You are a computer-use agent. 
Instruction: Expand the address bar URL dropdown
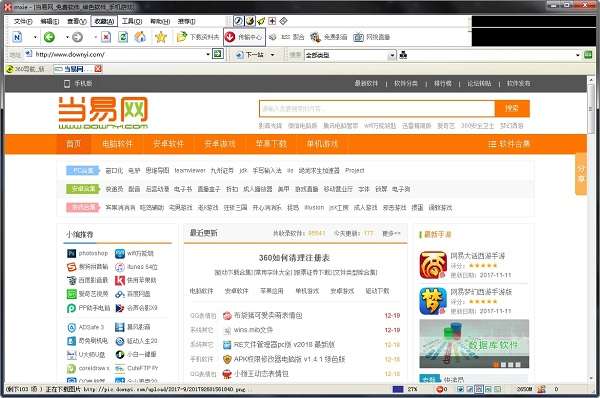click(x=208, y=54)
